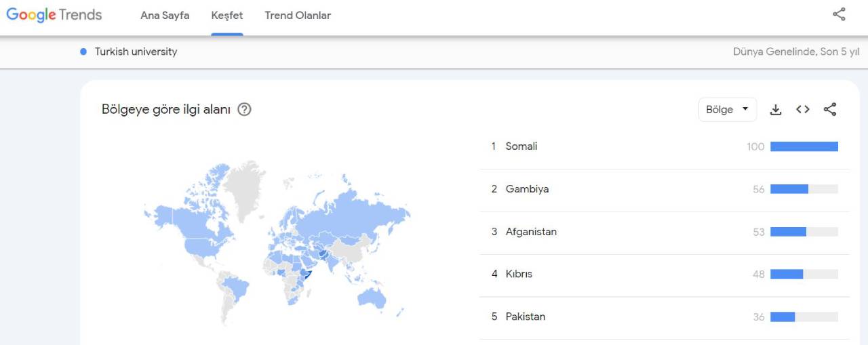
Task: Open help icon beside Bölgeye göre ilgi alanı
Action: coord(244,109)
